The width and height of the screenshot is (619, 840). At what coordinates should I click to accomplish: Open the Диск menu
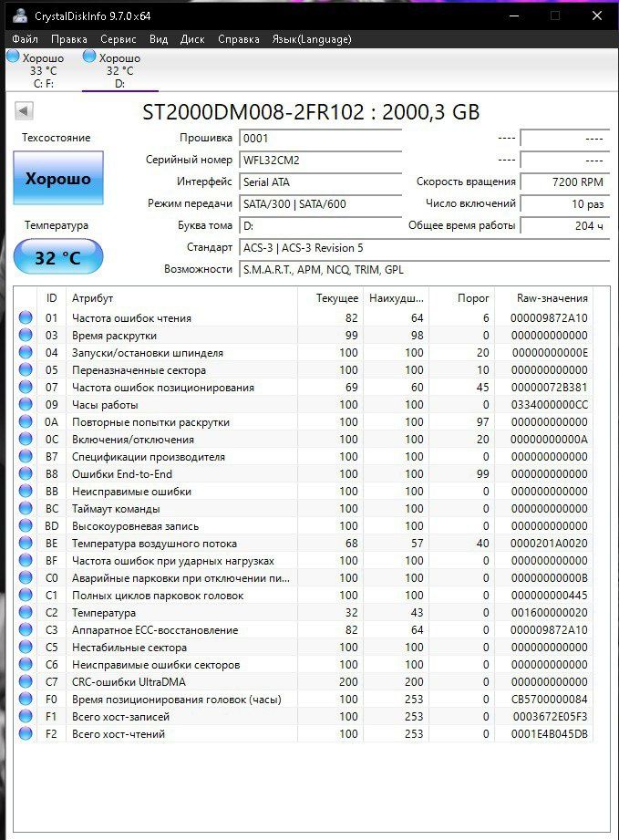coord(192,39)
